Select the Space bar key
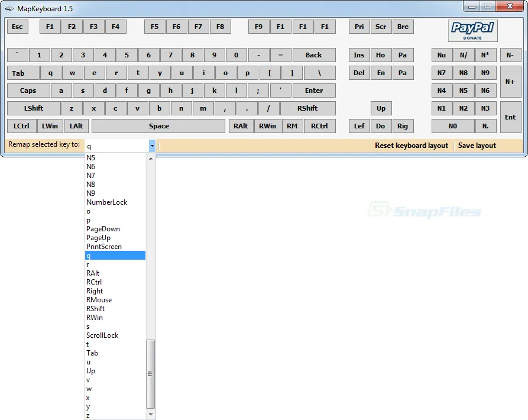 (158, 126)
